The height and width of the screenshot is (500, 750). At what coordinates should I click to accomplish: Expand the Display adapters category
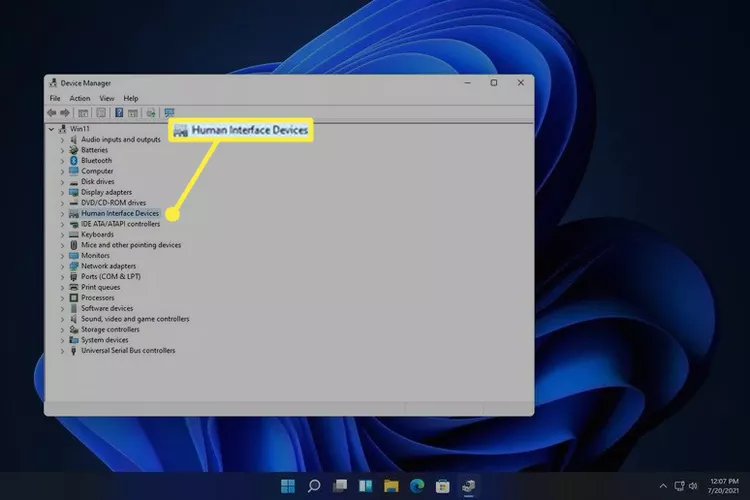(62, 192)
